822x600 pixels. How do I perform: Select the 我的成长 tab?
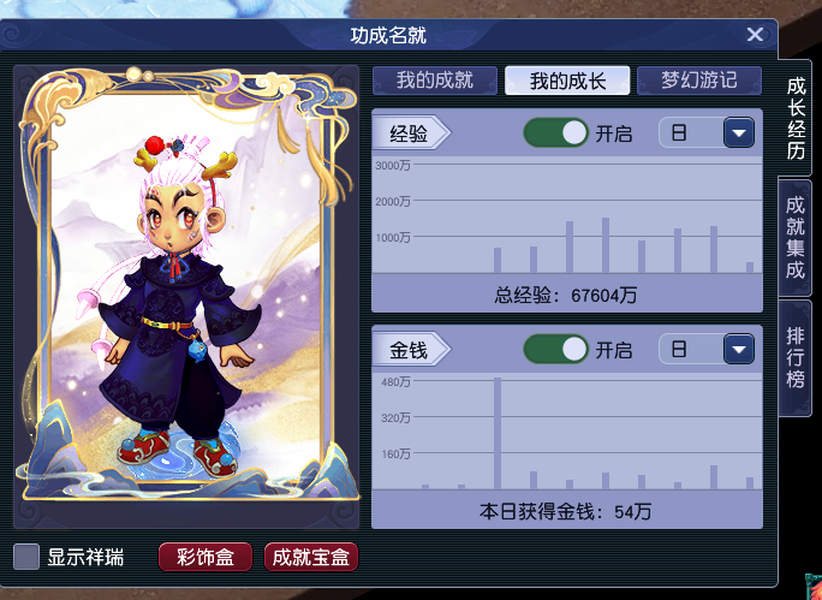567,81
